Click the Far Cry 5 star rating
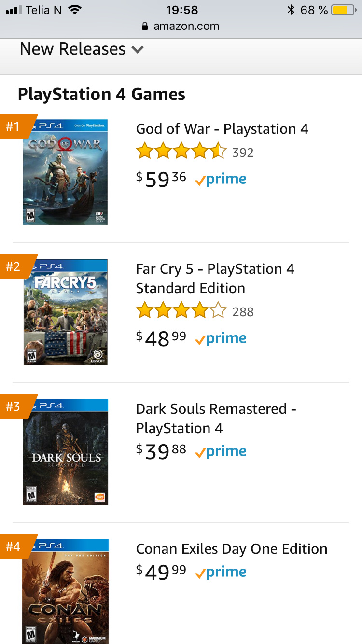 pyautogui.click(x=181, y=311)
